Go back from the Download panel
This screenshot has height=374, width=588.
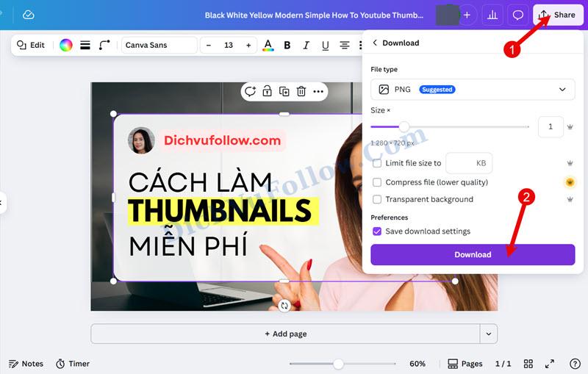click(375, 43)
